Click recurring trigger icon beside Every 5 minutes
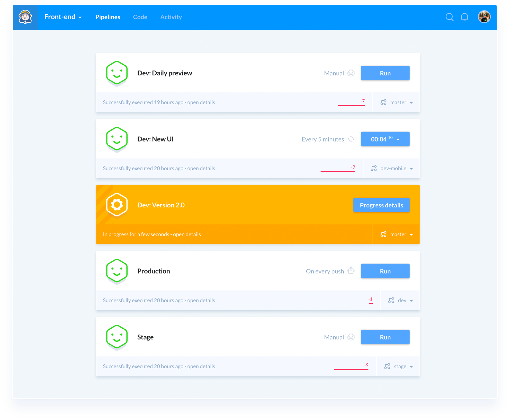 [351, 139]
